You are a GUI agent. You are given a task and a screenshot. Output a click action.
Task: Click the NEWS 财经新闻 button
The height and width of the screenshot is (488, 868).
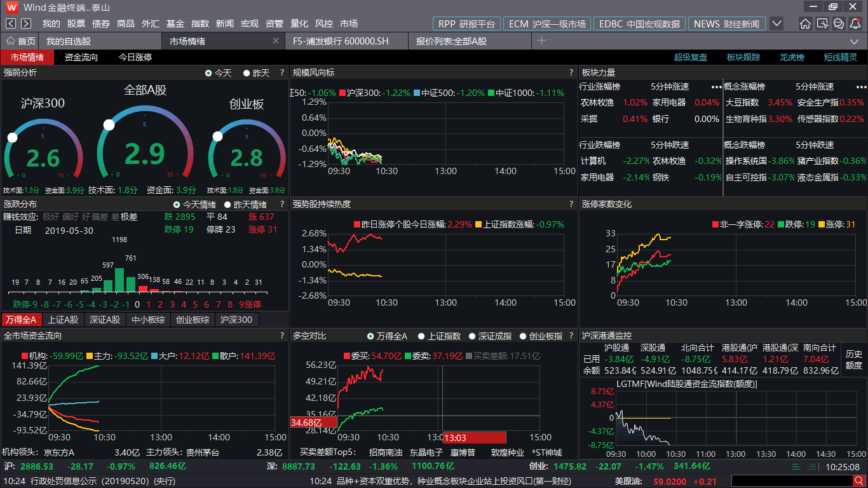pyautogui.click(x=726, y=24)
